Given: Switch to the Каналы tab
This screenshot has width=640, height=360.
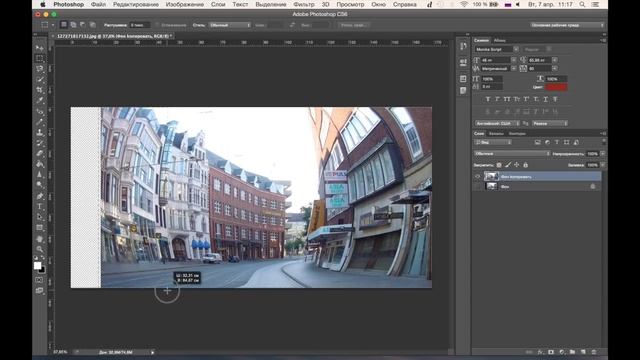Looking at the screenshot, I should click(x=496, y=133).
